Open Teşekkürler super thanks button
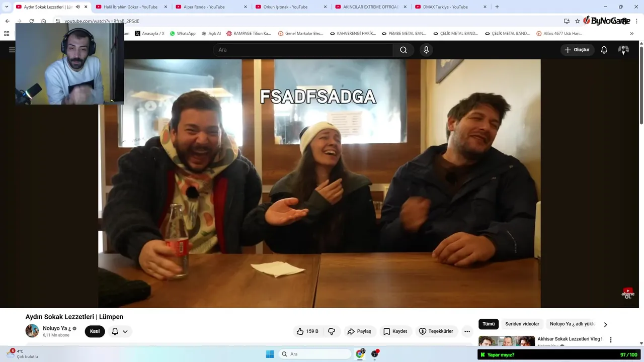 tap(436, 331)
